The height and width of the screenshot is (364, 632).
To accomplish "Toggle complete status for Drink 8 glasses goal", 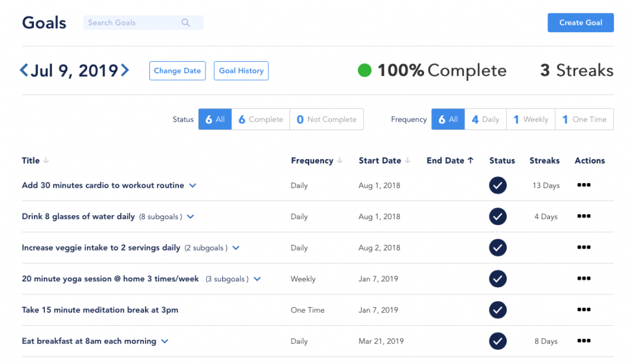I will [498, 217].
